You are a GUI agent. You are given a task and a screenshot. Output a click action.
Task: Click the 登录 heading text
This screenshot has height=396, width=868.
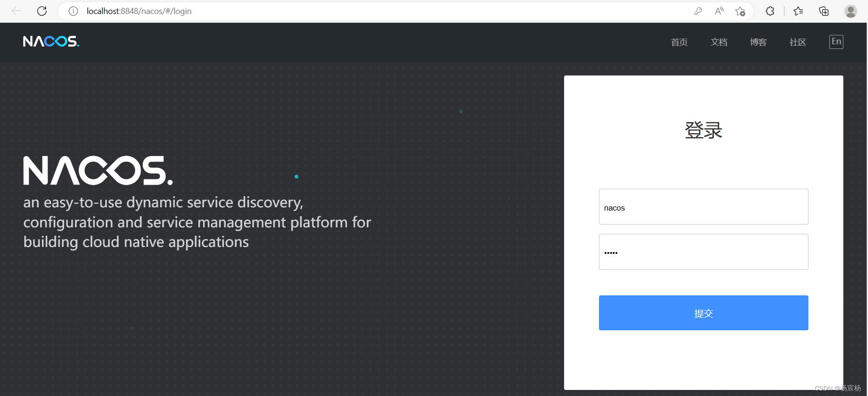[x=704, y=130]
